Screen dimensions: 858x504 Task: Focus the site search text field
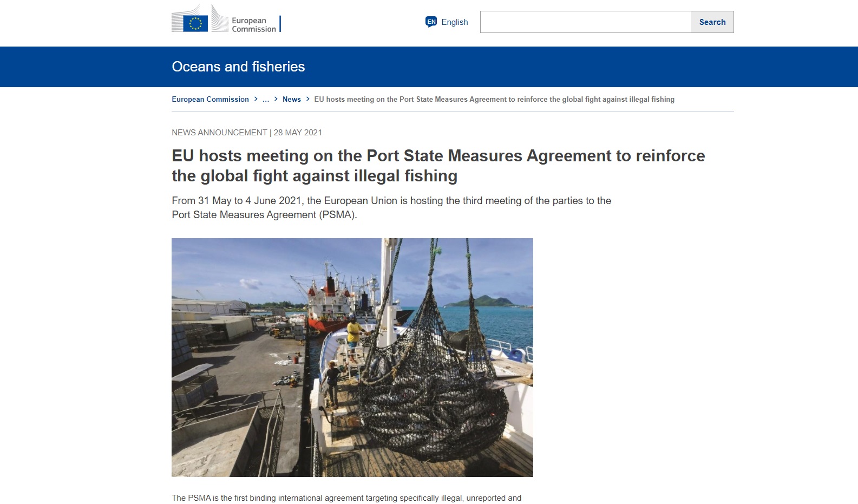(586, 22)
